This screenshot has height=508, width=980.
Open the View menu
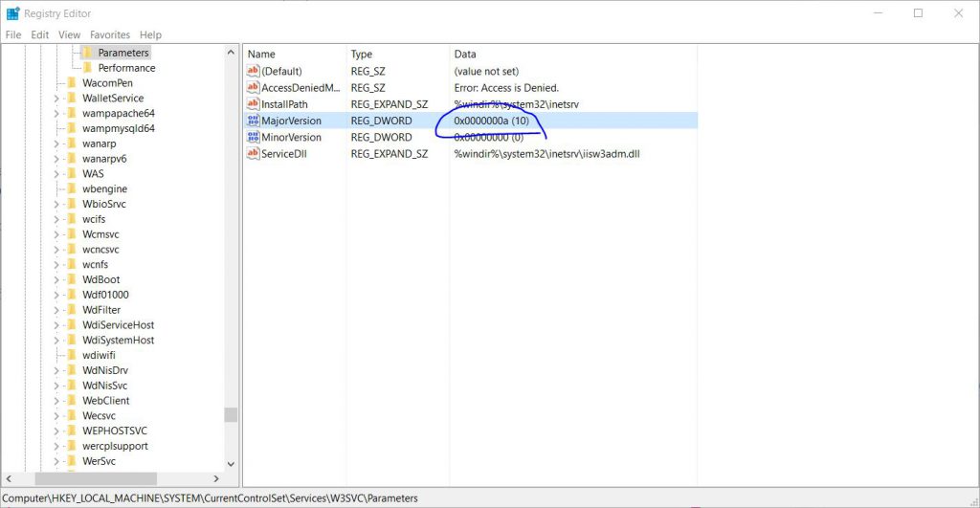coord(69,35)
